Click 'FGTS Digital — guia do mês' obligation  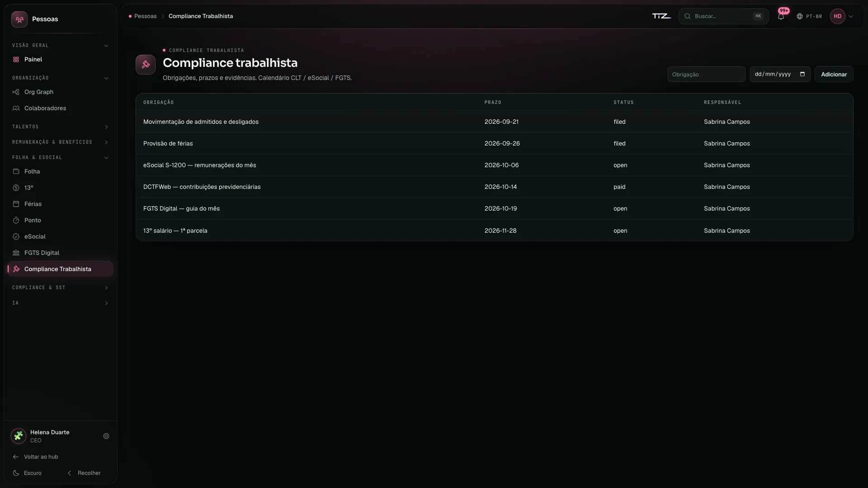click(x=181, y=209)
